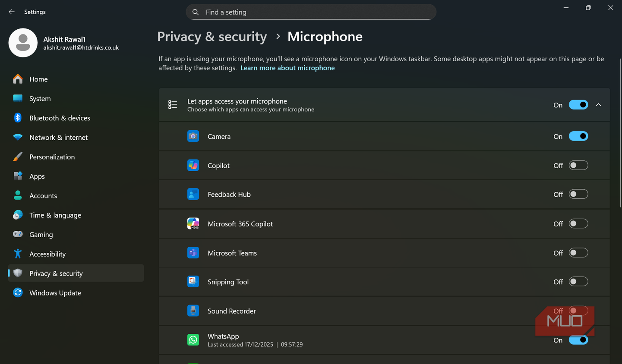Open the user profile avatar
The image size is (622, 364).
pyautogui.click(x=23, y=43)
